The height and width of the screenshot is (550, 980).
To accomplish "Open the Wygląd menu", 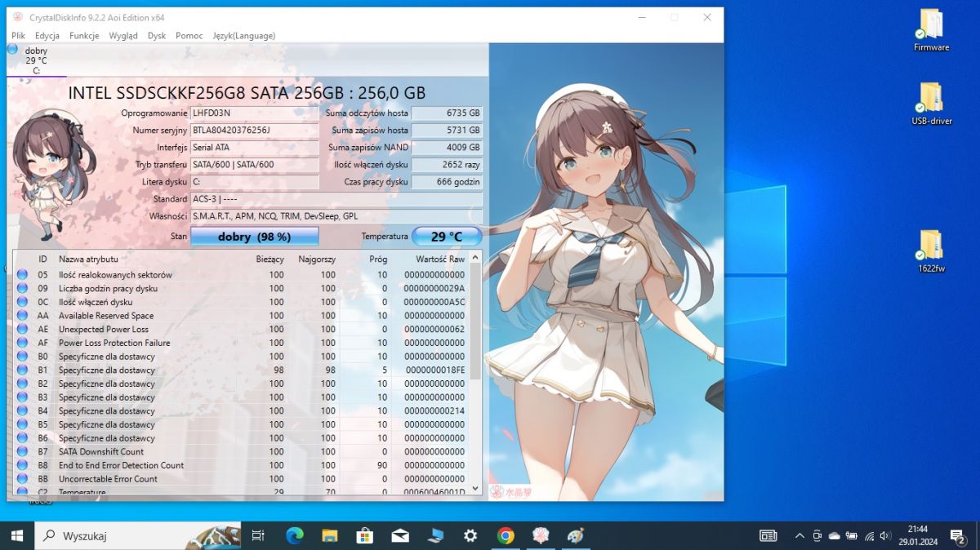I will (123, 36).
